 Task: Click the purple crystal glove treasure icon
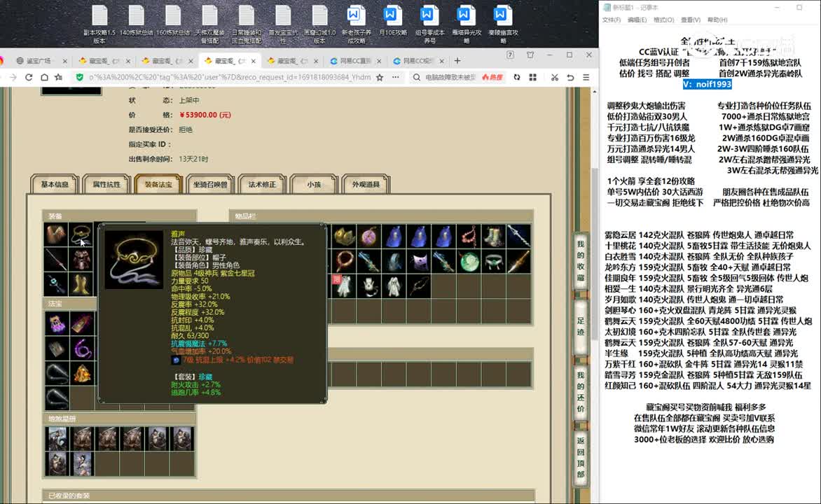[56, 323]
